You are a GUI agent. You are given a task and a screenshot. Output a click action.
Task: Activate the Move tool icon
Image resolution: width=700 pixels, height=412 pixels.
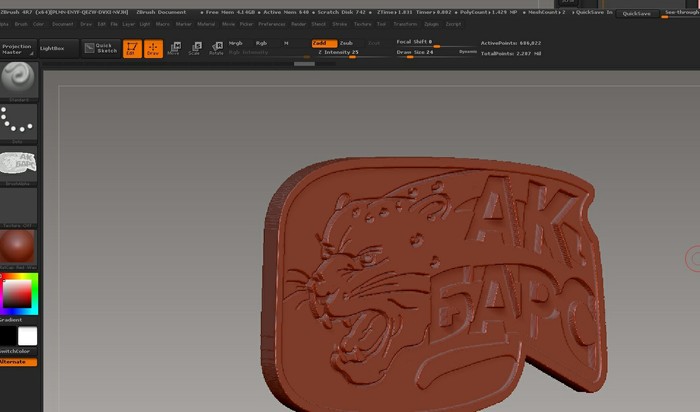(174, 48)
